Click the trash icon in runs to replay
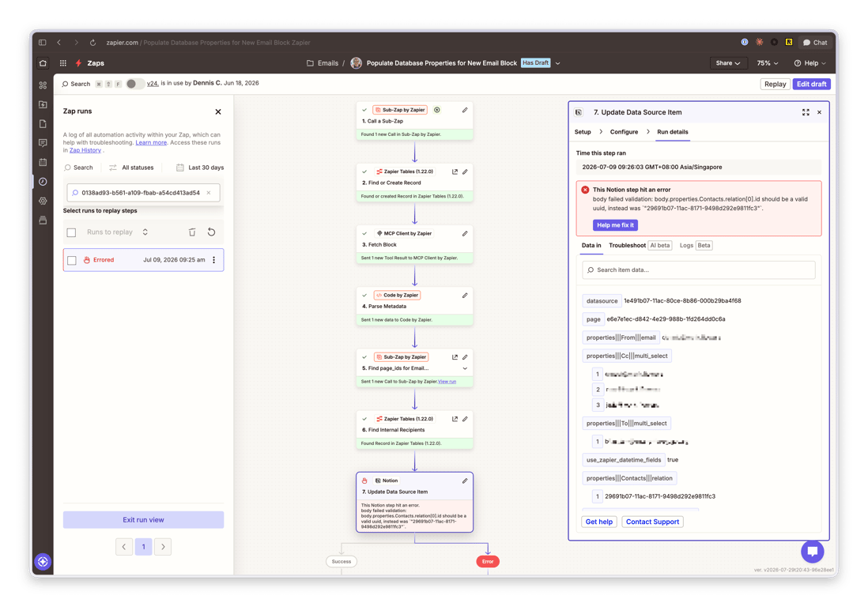 pyautogui.click(x=192, y=232)
